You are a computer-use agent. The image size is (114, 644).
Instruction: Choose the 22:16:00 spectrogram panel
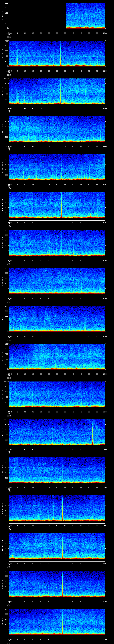click(x=57, y=281)
